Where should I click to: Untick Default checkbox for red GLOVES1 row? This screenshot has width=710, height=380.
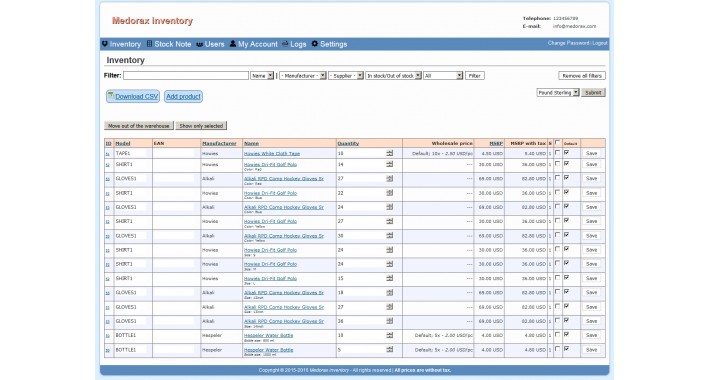(x=566, y=178)
